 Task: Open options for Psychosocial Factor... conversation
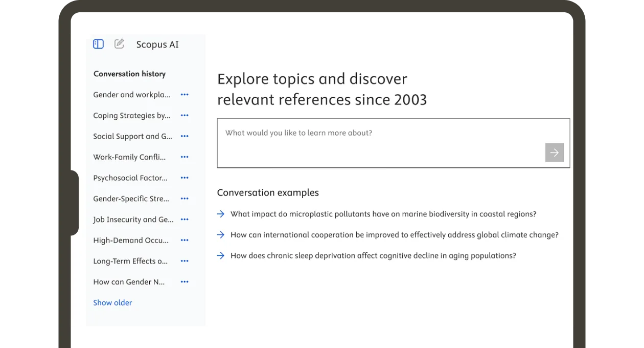[x=185, y=178]
